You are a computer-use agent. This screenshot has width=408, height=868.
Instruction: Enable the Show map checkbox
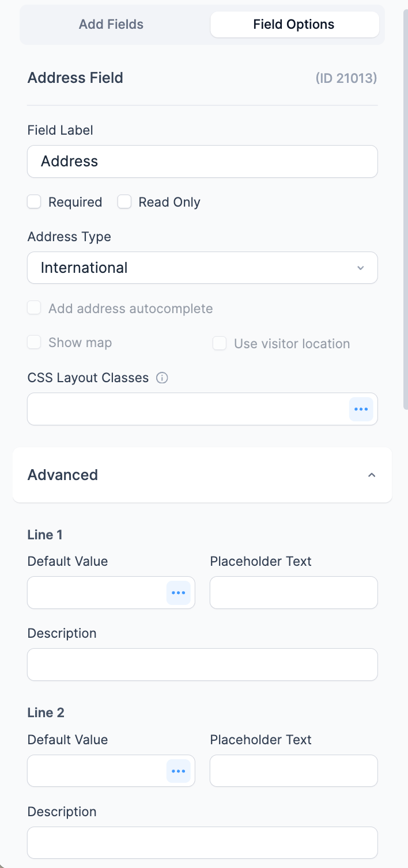click(35, 343)
